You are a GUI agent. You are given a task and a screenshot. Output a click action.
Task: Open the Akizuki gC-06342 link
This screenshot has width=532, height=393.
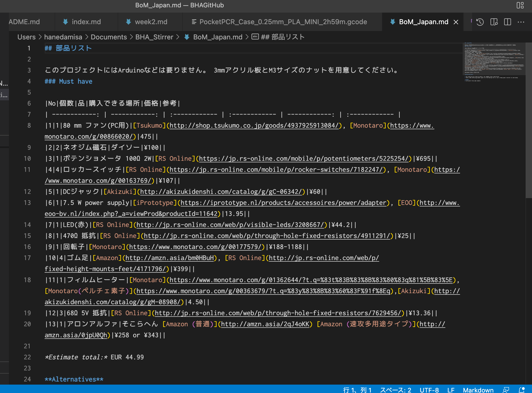coord(221,192)
